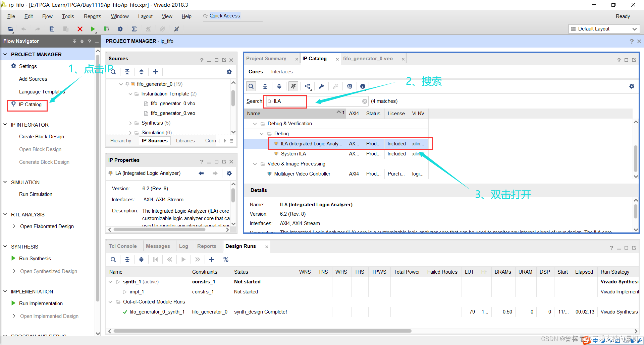Click the Program Device toolbar icon

click(106, 29)
